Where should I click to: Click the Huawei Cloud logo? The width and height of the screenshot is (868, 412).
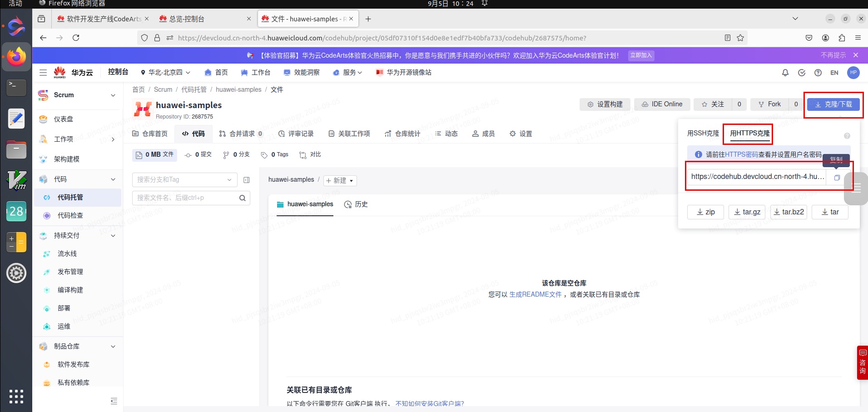coord(73,73)
